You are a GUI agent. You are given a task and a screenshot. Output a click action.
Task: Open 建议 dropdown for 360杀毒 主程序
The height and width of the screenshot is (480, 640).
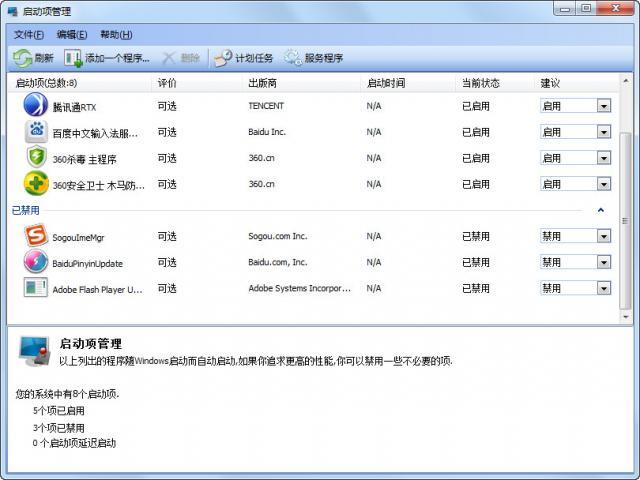[x=604, y=158]
